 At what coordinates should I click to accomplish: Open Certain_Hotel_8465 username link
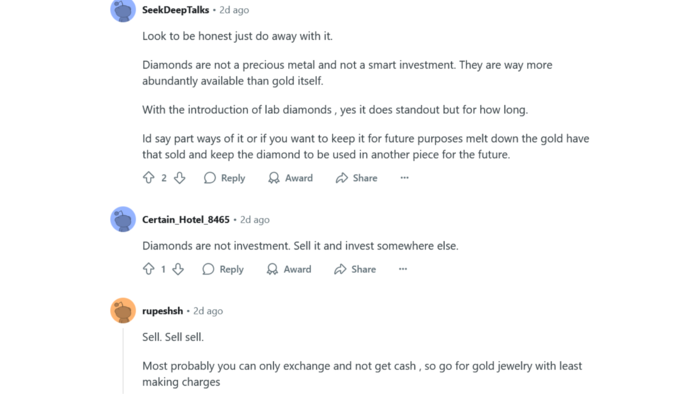(x=186, y=220)
